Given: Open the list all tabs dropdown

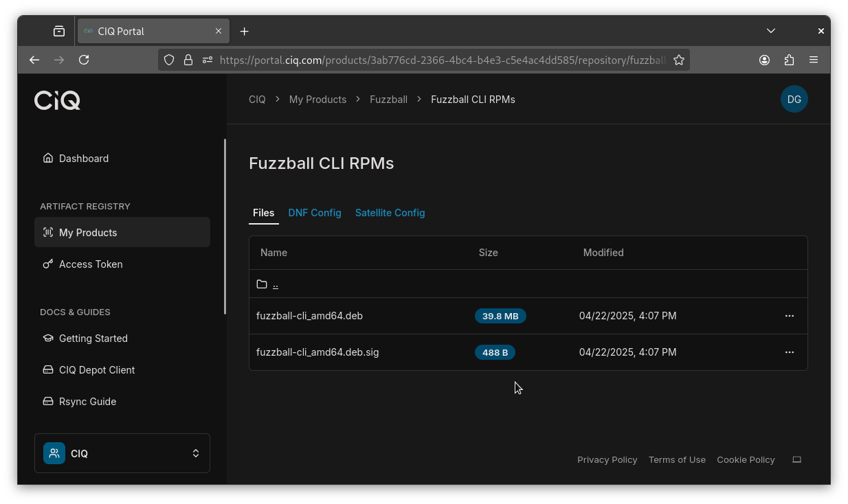Looking at the screenshot, I should point(771,31).
